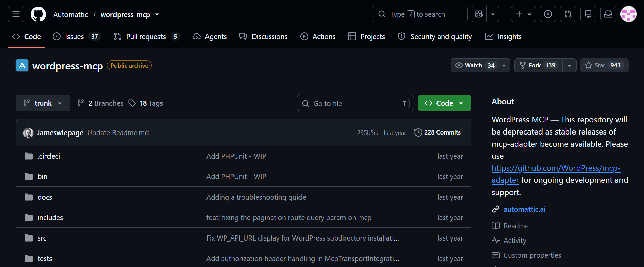Expand the Fork options caret
644x267 pixels.
(569, 65)
